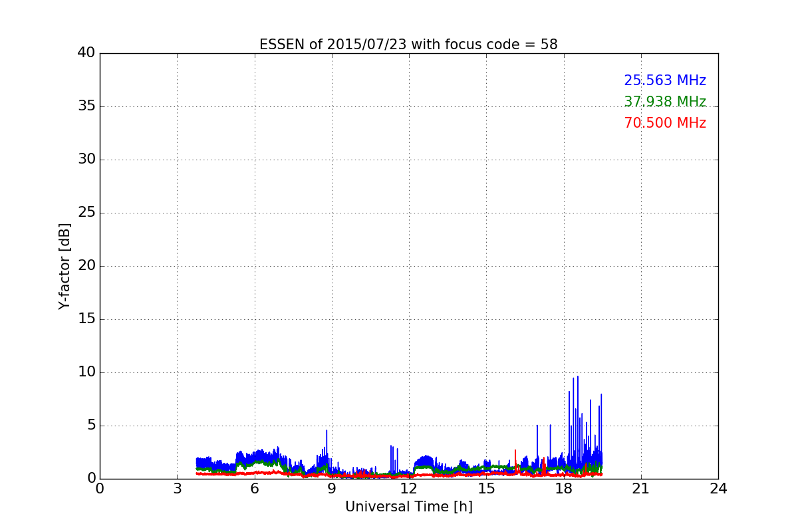798x532 pixels.
Task: Select the 70.500 MHz legend label
Action: point(665,123)
